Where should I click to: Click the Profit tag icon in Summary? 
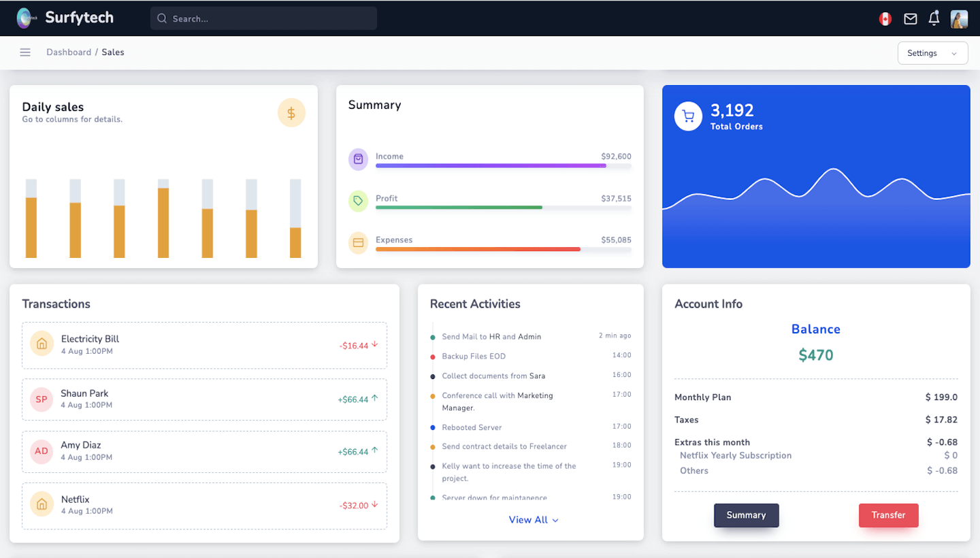tap(358, 201)
